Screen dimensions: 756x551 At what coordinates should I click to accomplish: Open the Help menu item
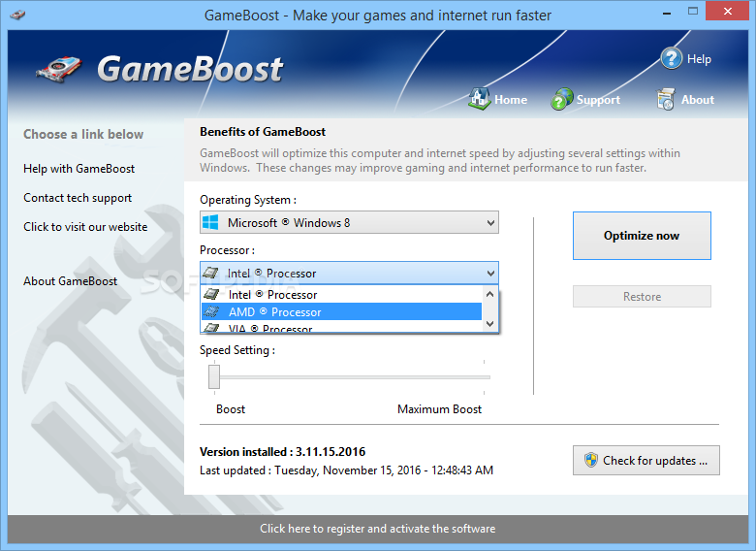point(686,58)
